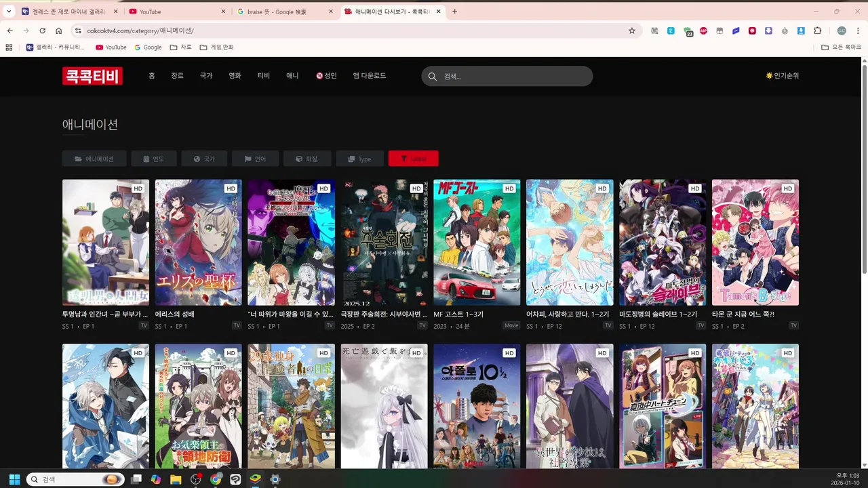Open Chrome three-dot menu
Screen dimensions: 868x488
(x=859, y=30)
